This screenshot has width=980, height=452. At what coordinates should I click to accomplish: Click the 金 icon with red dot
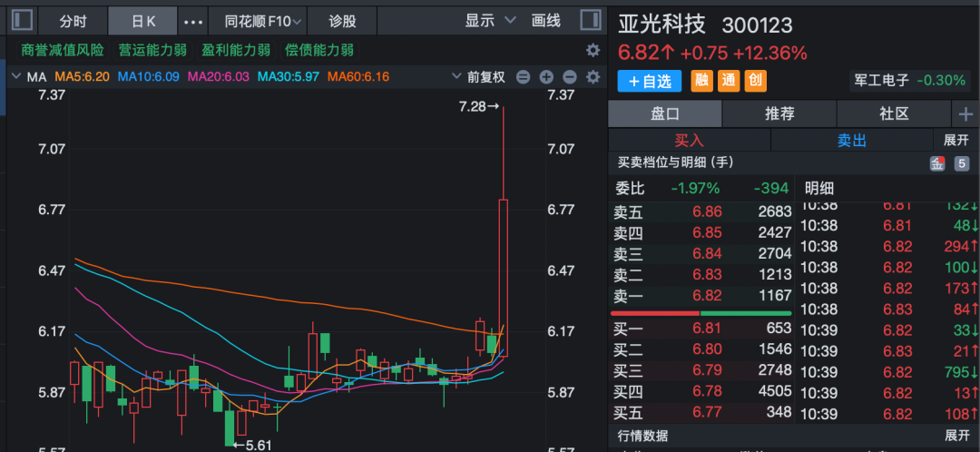click(x=936, y=164)
